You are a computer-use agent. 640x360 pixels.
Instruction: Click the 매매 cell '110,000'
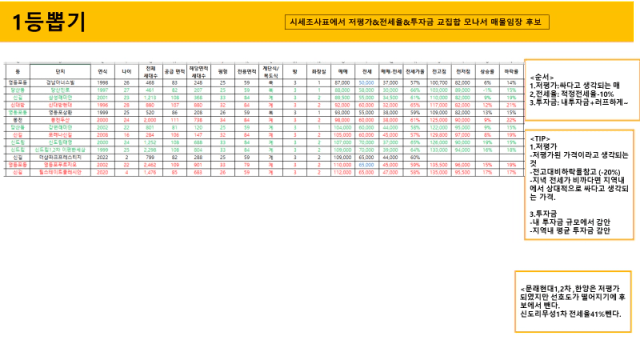pyautogui.click(x=343, y=165)
